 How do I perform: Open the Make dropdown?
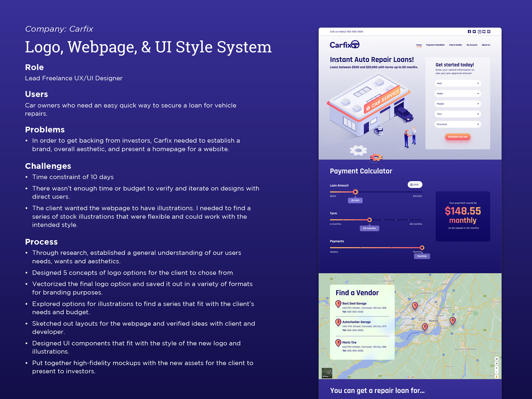(457, 94)
